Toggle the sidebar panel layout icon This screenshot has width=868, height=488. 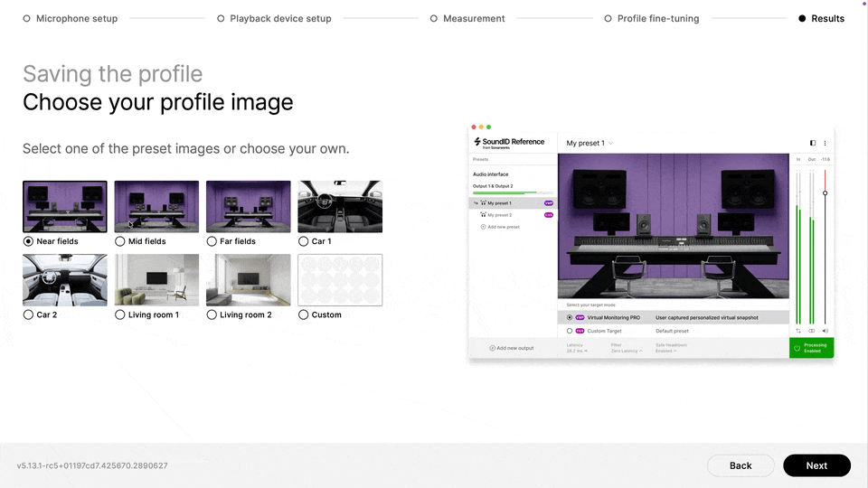click(x=812, y=143)
